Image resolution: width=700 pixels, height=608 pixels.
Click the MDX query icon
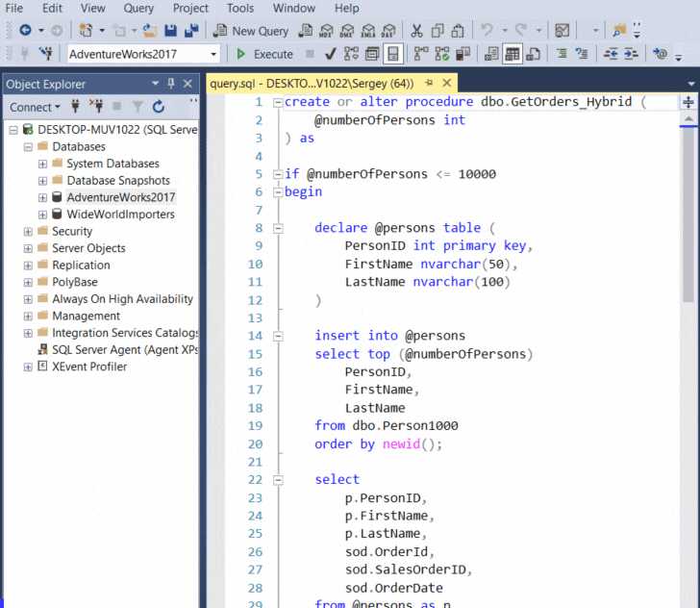pyautogui.click(x=326, y=31)
